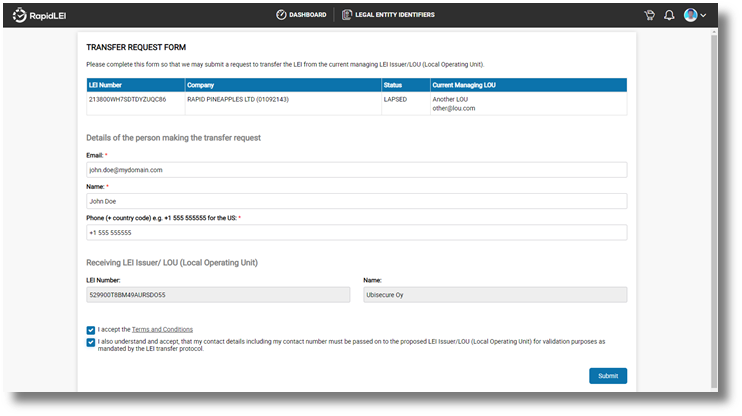Image resolution: width=742 pixels, height=416 pixels.
Task: Click the Email input field
Action: pyautogui.click(x=356, y=170)
